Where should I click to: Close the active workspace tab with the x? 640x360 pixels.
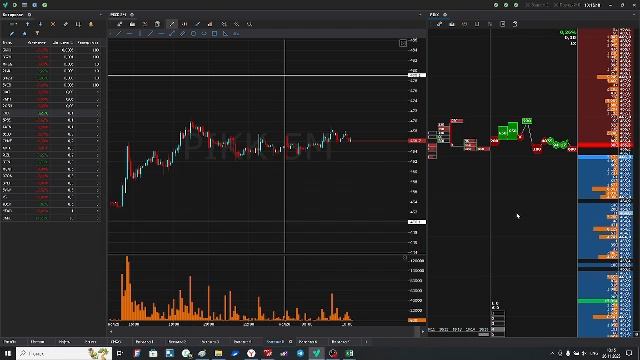[291, 342]
